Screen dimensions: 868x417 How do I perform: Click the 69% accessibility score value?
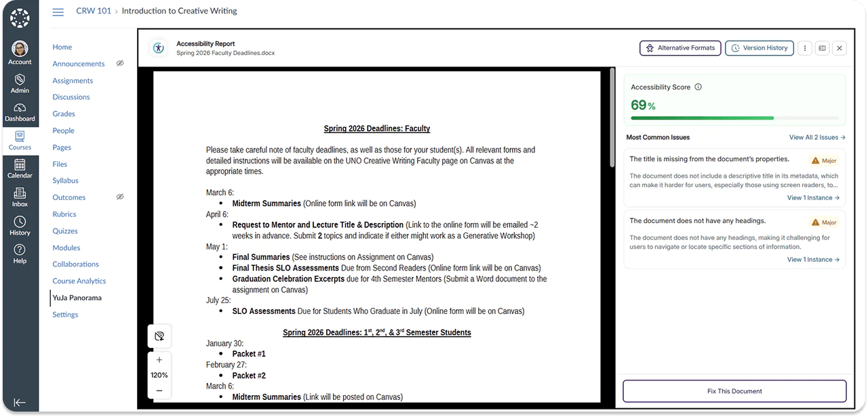pos(644,105)
